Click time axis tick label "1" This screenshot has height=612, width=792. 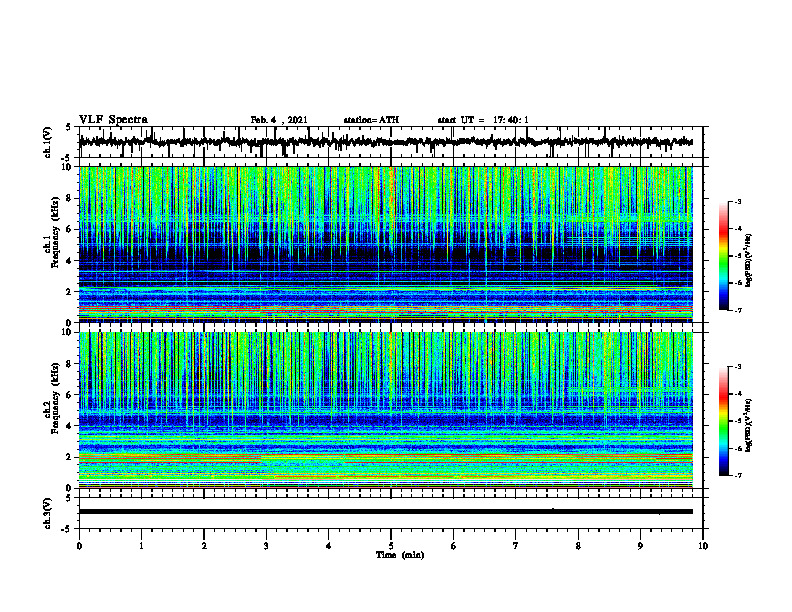(x=141, y=546)
